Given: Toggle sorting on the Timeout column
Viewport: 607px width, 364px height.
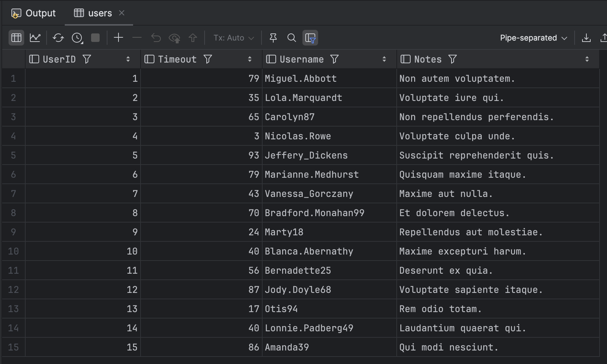Looking at the screenshot, I should 249,59.
